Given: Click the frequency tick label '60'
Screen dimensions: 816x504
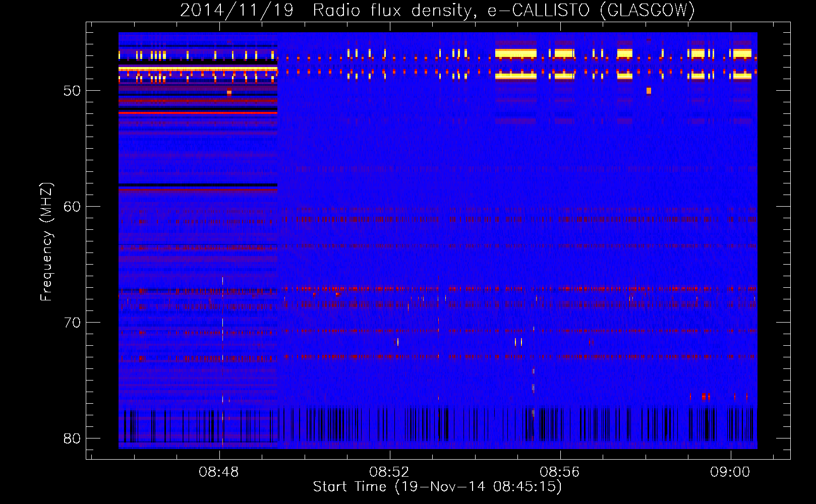Looking at the screenshot, I should pos(72,207).
